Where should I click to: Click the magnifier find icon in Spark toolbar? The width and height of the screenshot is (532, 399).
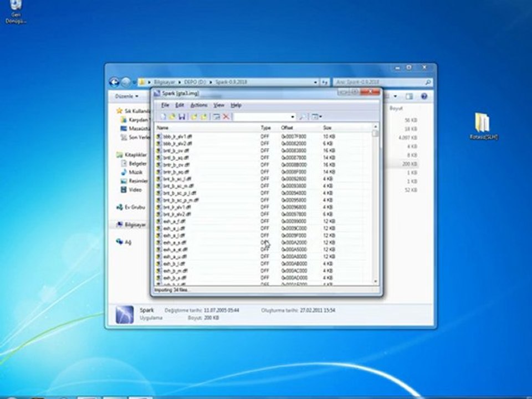[x=301, y=117]
